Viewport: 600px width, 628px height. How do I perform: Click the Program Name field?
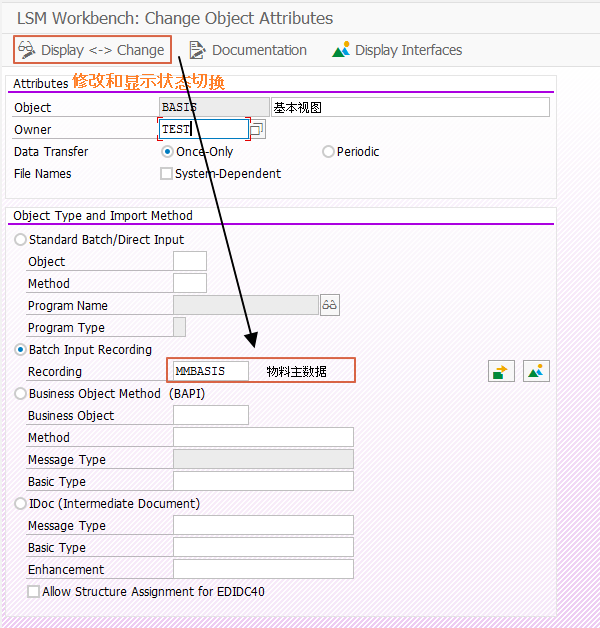tap(246, 305)
